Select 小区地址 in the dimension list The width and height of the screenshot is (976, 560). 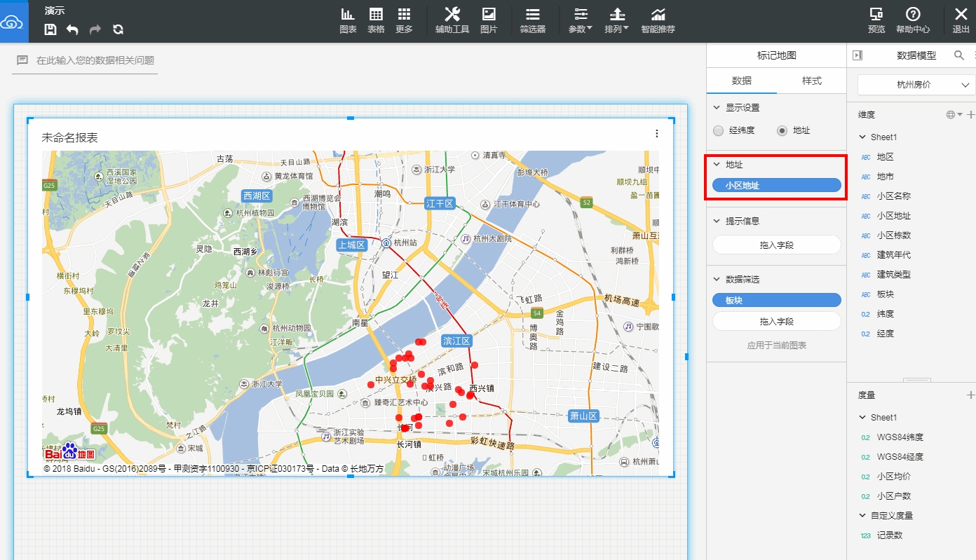coord(894,216)
